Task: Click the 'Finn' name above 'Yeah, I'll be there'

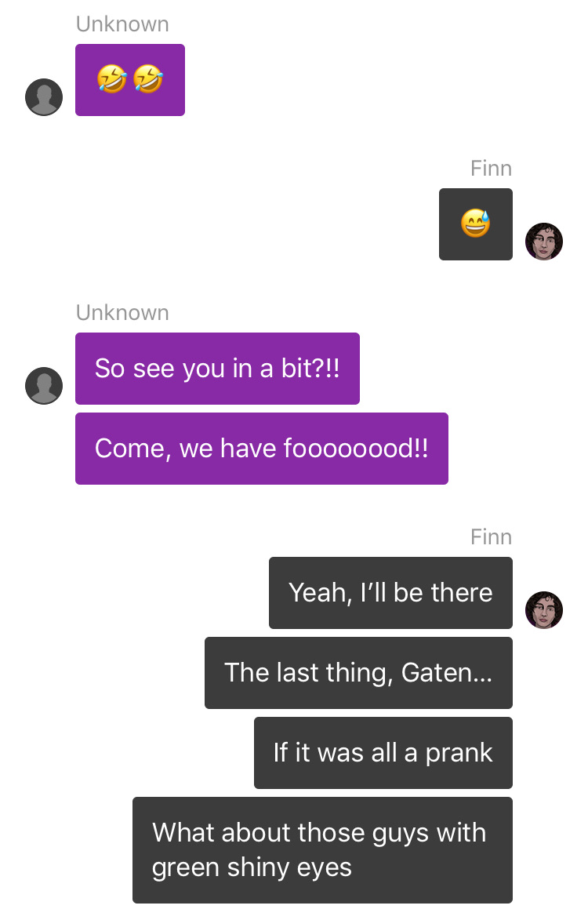Action: pos(492,537)
